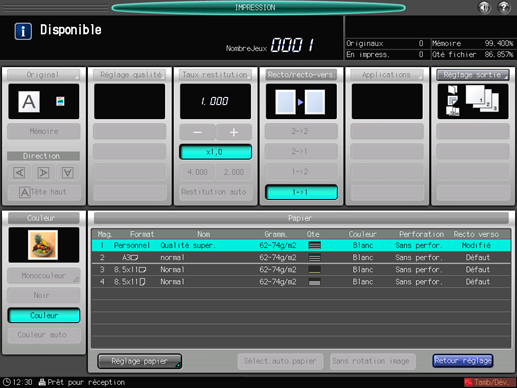Select Couleur color mode
The image size is (517, 388).
coord(44,315)
